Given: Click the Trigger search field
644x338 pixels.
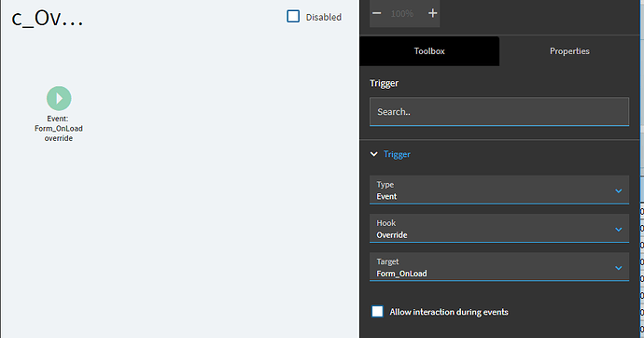Looking at the screenshot, I should [x=499, y=112].
